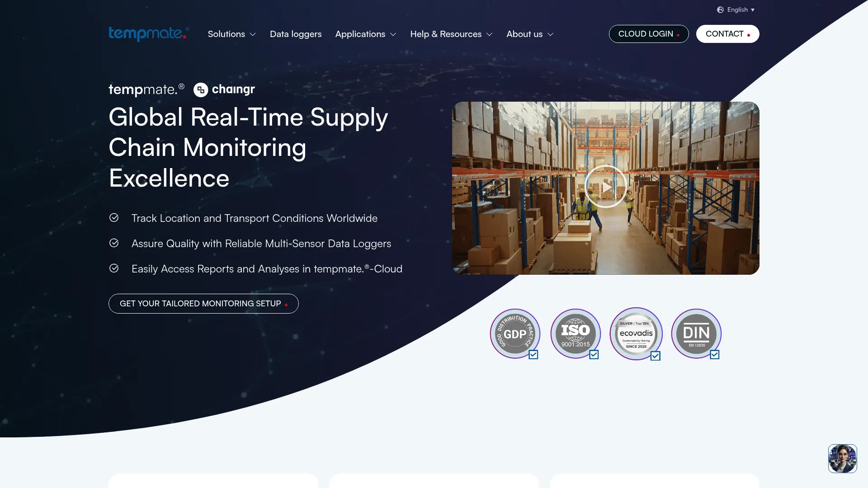This screenshot has width=868, height=488.
Task: Click the tempmate. wordmark above headline
Action: click(x=146, y=89)
